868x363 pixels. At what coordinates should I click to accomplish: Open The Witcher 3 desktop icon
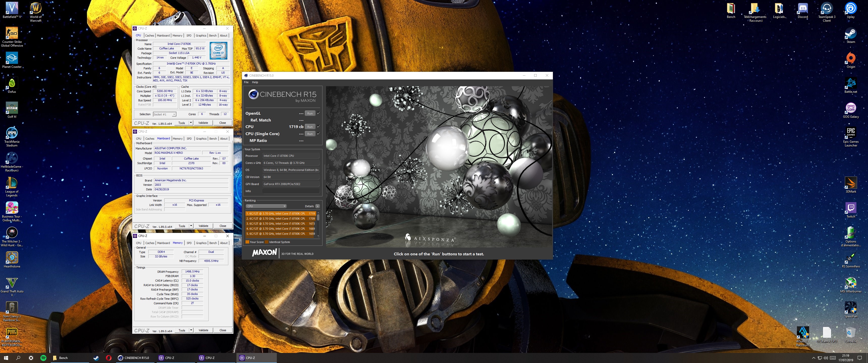[12, 236]
